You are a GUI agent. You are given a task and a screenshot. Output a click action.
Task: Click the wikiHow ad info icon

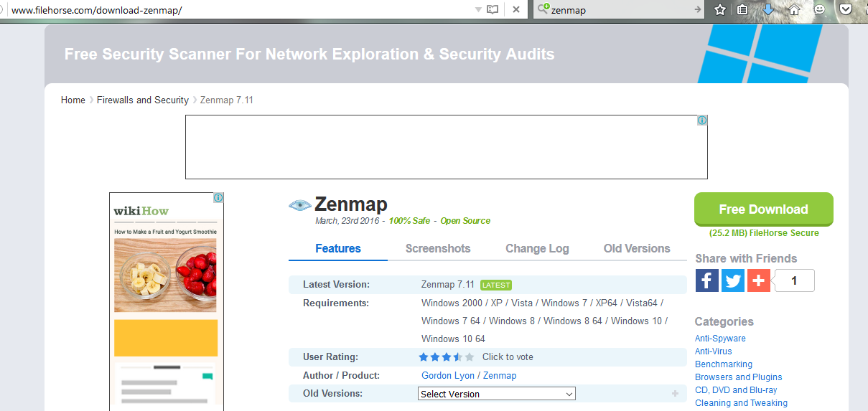(x=218, y=198)
